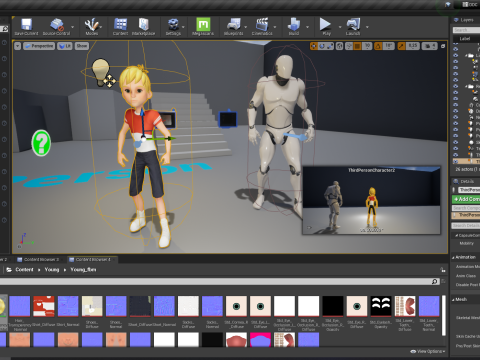This screenshot has height=360, width=480.
Task: Click the Save Current toolbar icon
Action: pyautogui.click(x=26, y=24)
